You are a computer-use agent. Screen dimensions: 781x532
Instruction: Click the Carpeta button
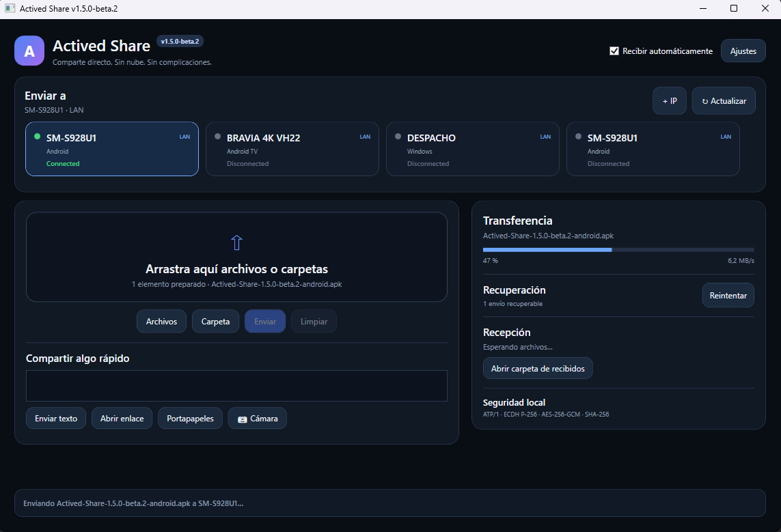tap(216, 322)
